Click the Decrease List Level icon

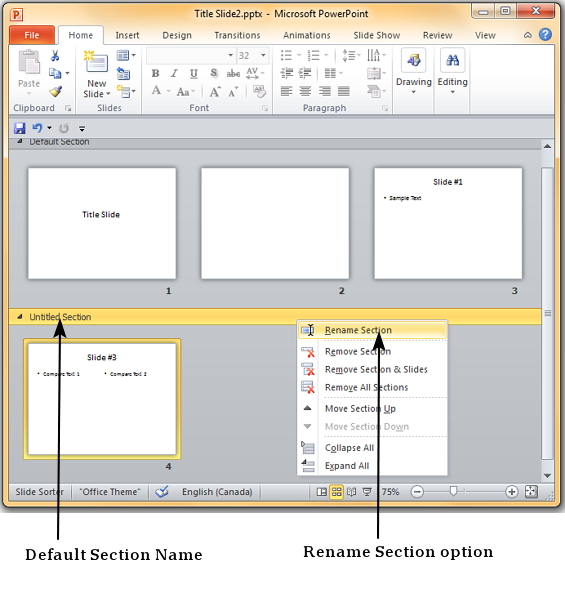[287, 73]
